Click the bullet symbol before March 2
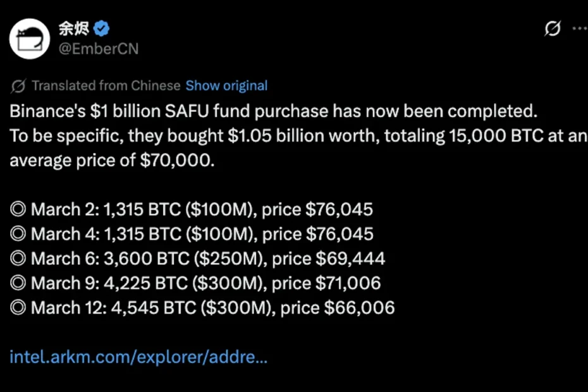The width and height of the screenshot is (588, 392). point(18,209)
